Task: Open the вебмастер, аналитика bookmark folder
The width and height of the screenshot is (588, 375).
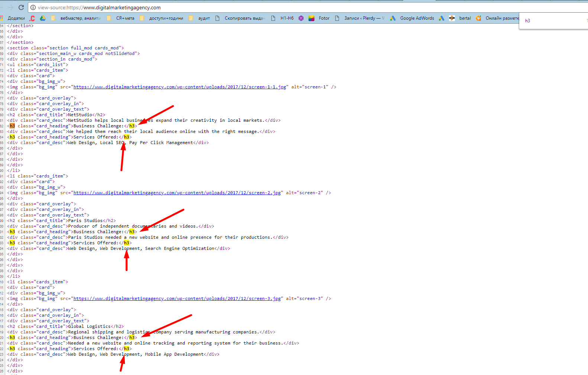Action: click(x=76, y=18)
